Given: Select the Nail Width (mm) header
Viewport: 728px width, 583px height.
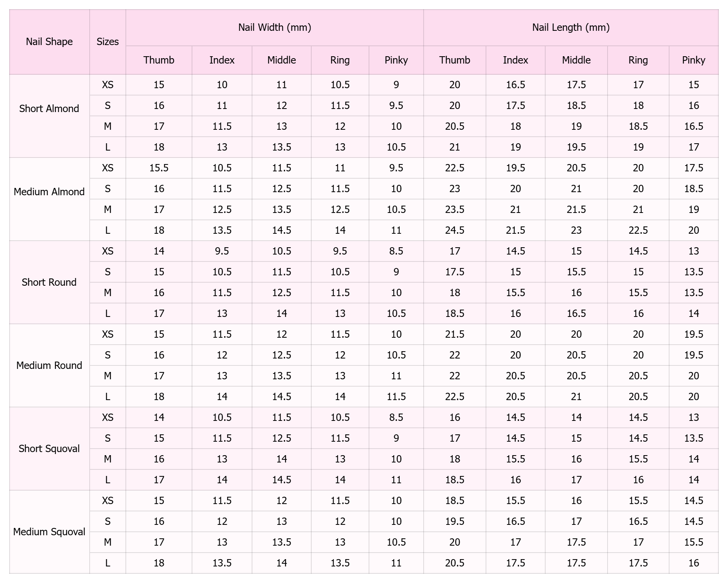Looking at the screenshot, I should pos(274,27).
